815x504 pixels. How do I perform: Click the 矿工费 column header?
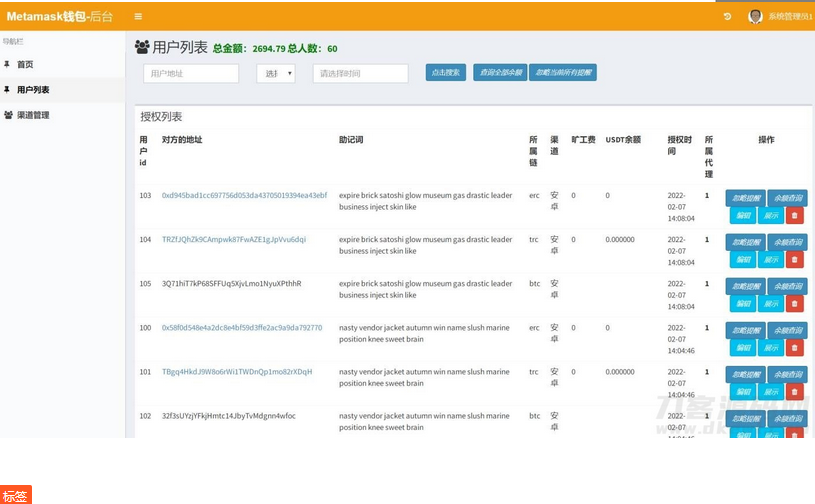point(583,140)
